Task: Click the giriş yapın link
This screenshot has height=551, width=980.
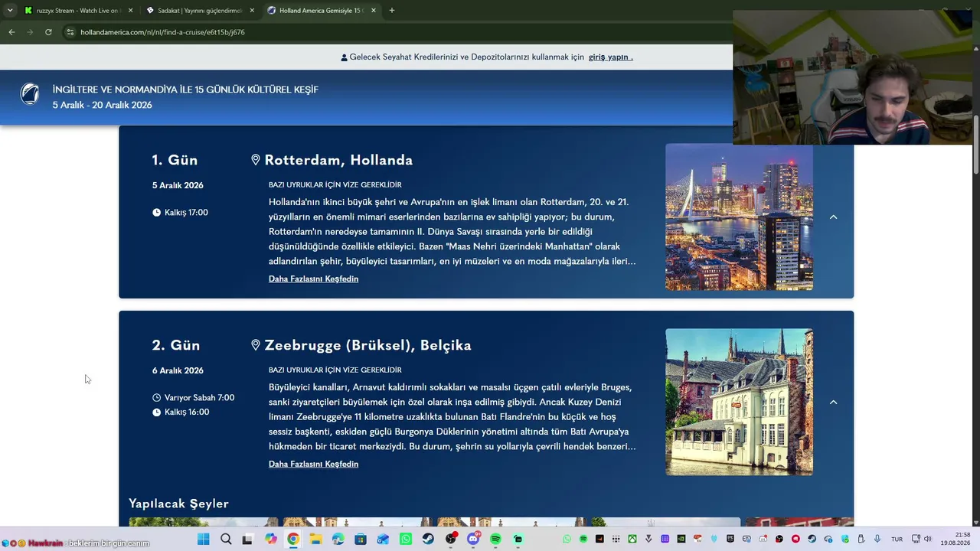Action: tap(610, 57)
